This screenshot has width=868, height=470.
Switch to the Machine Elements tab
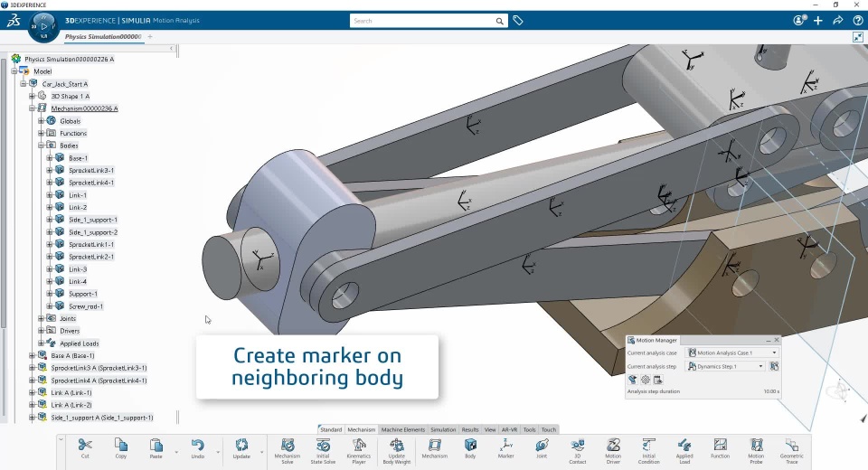click(403, 429)
